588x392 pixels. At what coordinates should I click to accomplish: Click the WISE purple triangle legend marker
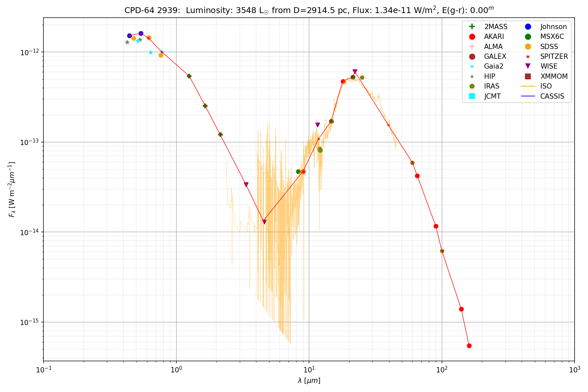pyautogui.click(x=528, y=66)
